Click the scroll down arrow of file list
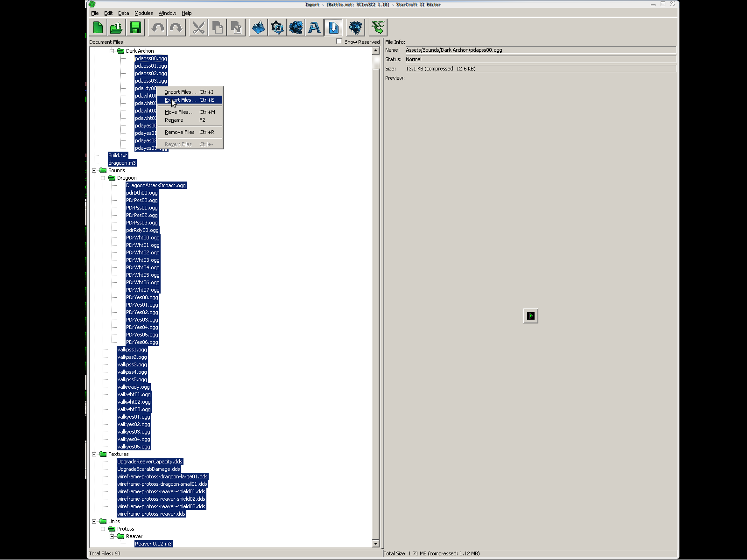The width and height of the screenshot is (747, 560). coord(376,544)
